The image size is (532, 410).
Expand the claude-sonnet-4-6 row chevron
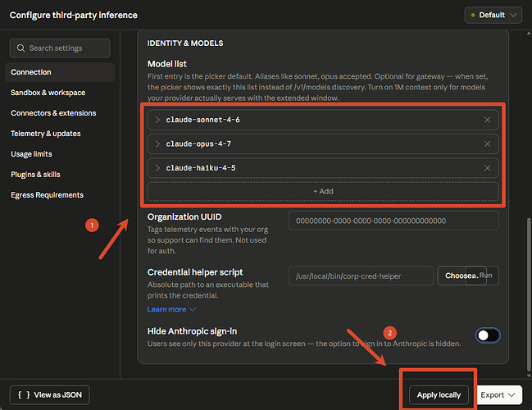coord(157,120)
